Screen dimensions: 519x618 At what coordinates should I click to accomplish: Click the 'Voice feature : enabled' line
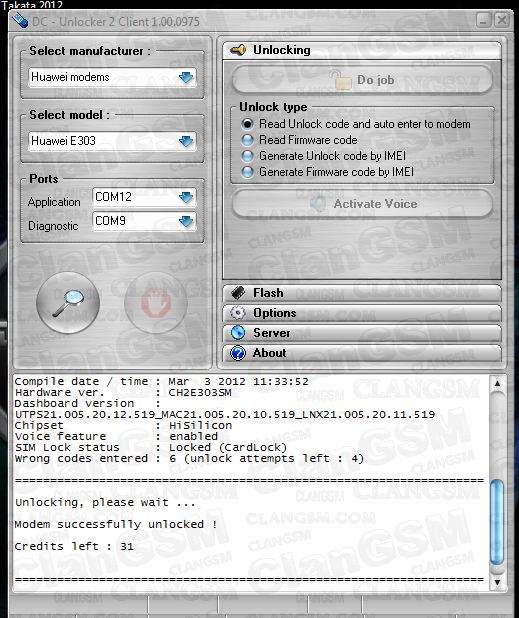tap(116, 437)
